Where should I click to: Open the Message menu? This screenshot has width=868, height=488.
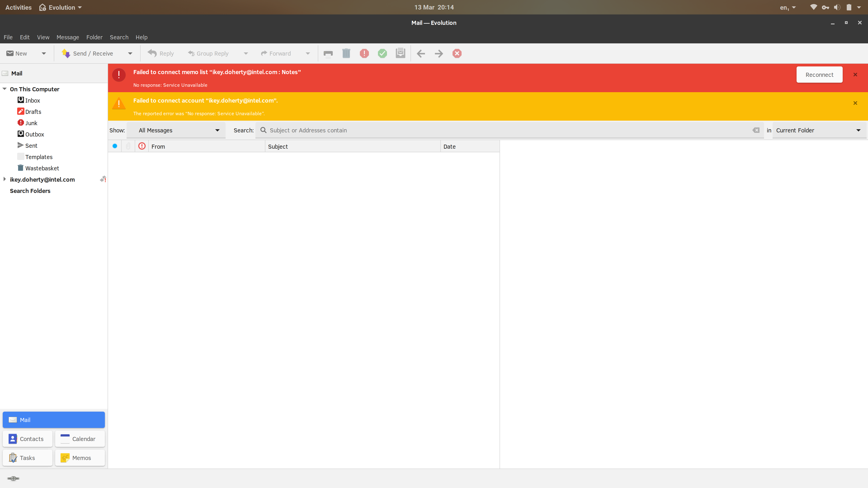tap(68, 37)
